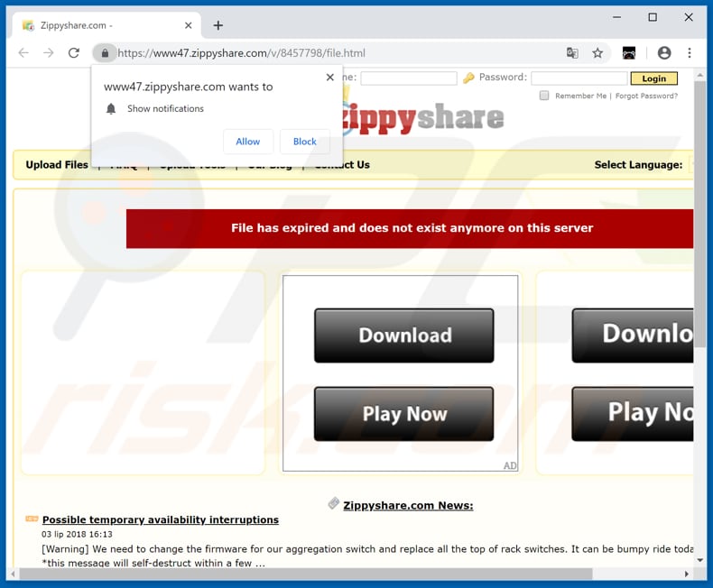713x588 pixels.
Task: Click the key icon beside Password
Action: click(x=468, y=78)
